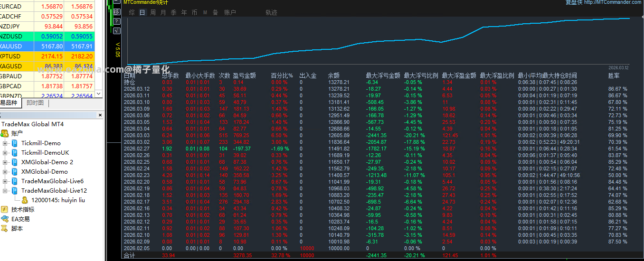Click the 移 button beside the chart

[x=117, y=12]
